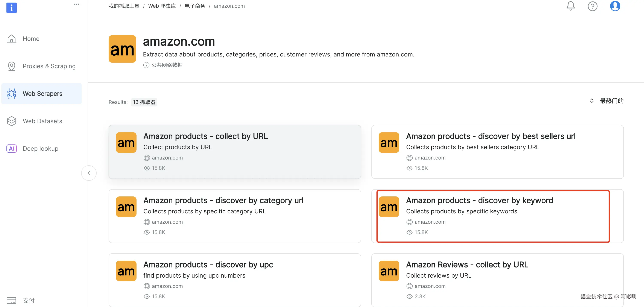
Task: Click the large amazon.com logo tile
Action: click(122, 49)
